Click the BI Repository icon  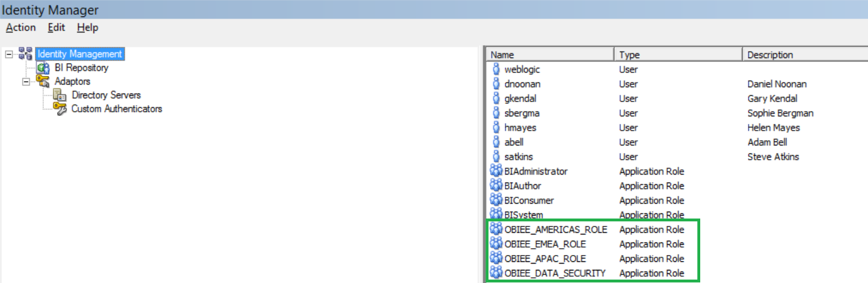(x=43, y=68)
